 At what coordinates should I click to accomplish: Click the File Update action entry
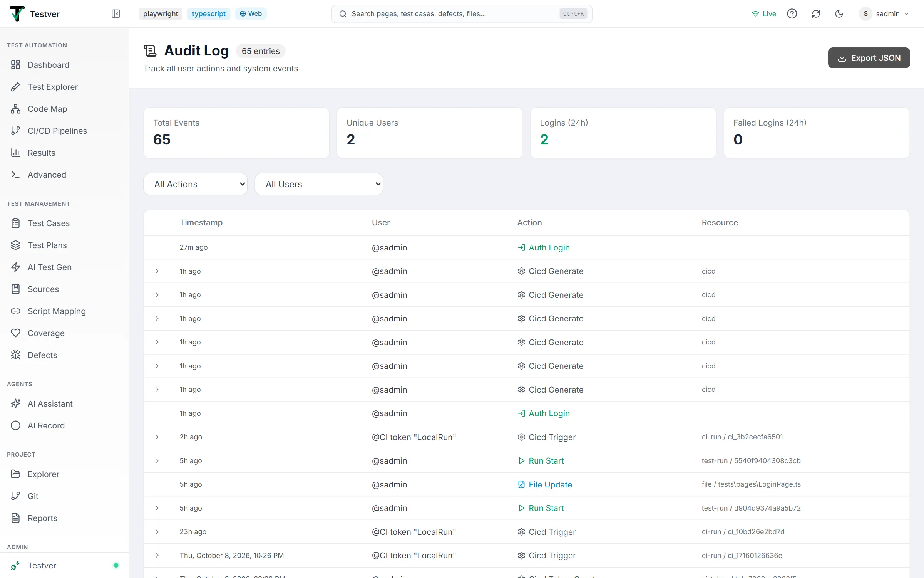[x=545, y=484]
